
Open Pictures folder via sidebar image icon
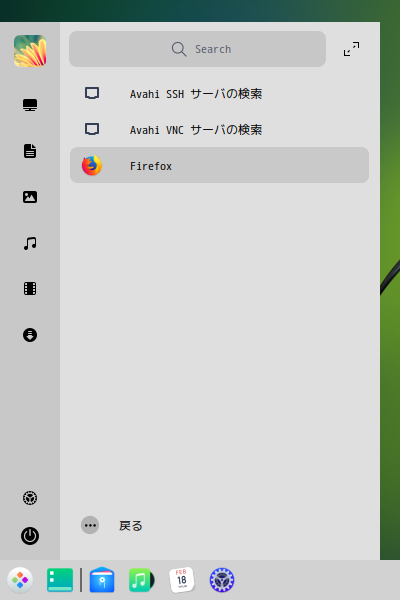30,197
